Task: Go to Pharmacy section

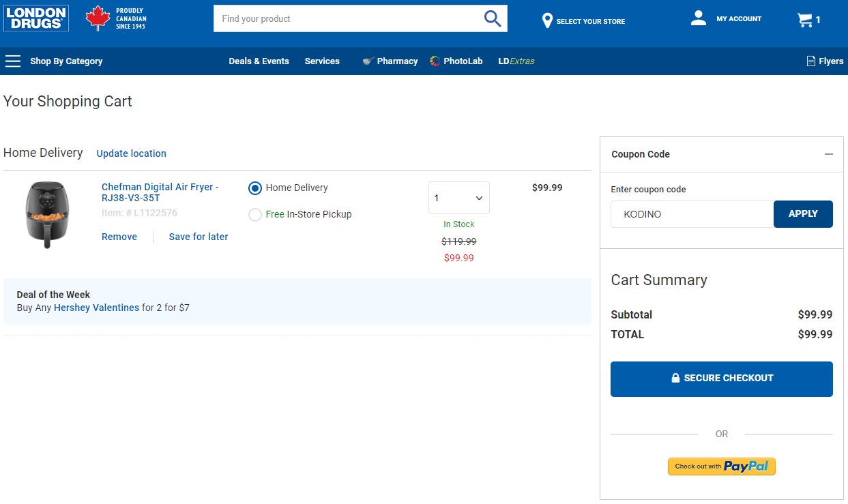Action: coord(397,61)
